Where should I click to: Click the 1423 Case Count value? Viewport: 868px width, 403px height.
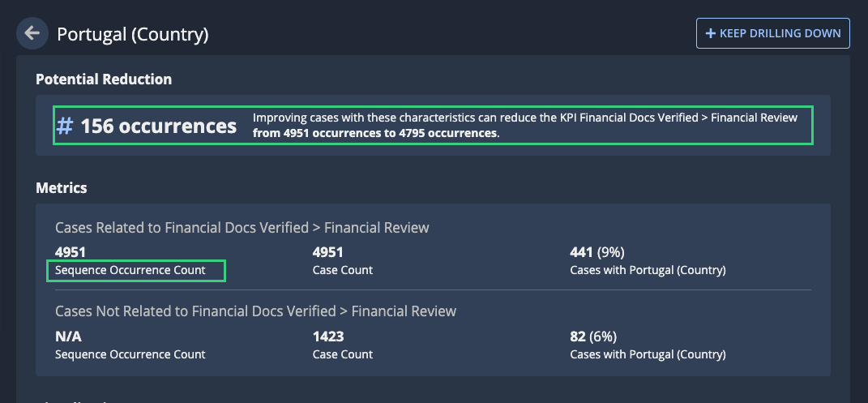tap(327, 337)
